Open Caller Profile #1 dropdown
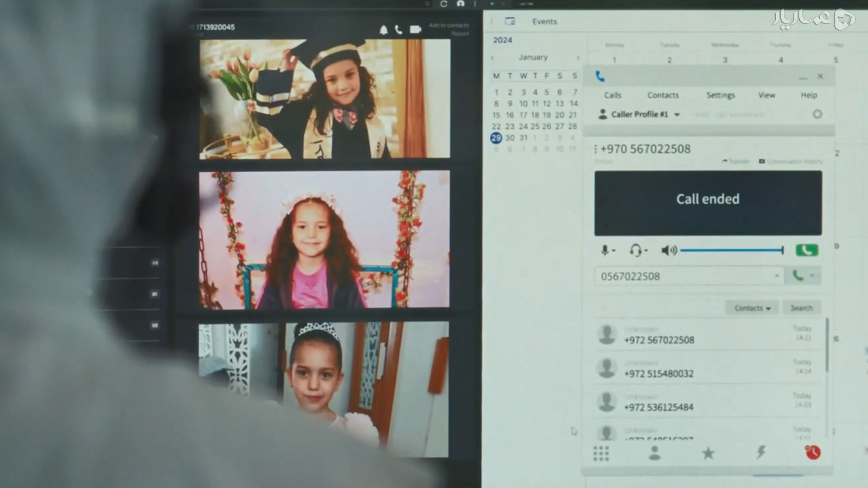868x488 pixels. tap(639, 114)
